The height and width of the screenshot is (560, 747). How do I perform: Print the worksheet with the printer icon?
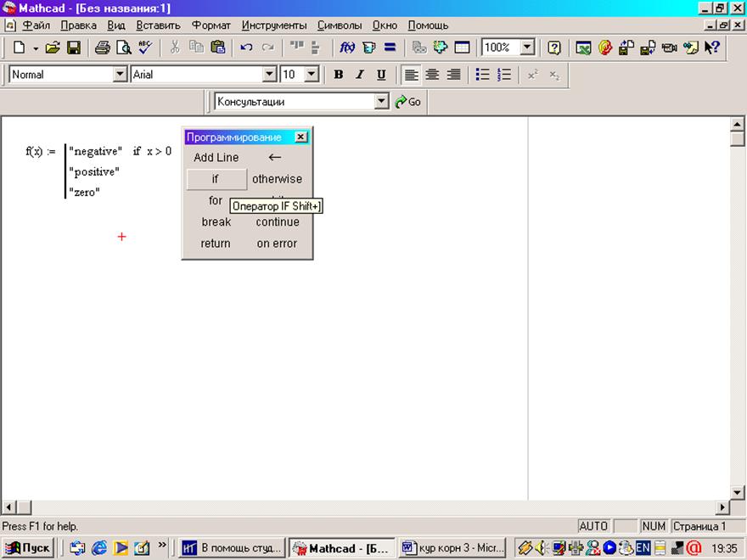[x=102, y=48]
